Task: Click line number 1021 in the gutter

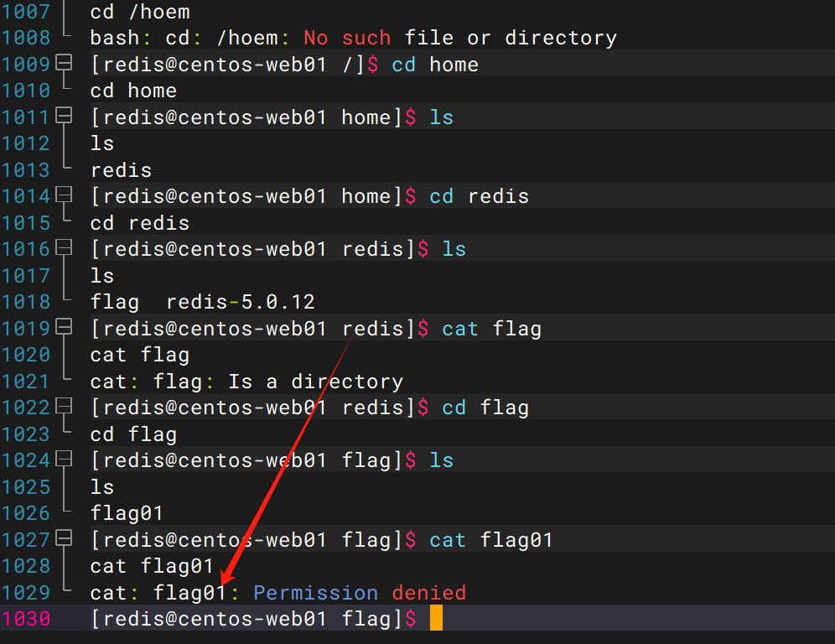Action: tap(26, 382)
